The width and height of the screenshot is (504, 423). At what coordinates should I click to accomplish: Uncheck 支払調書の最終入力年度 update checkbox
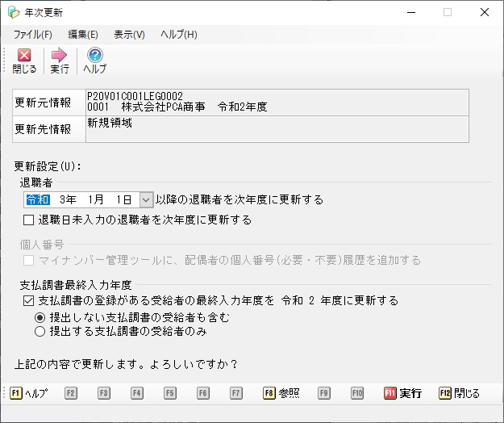(30, 300)
